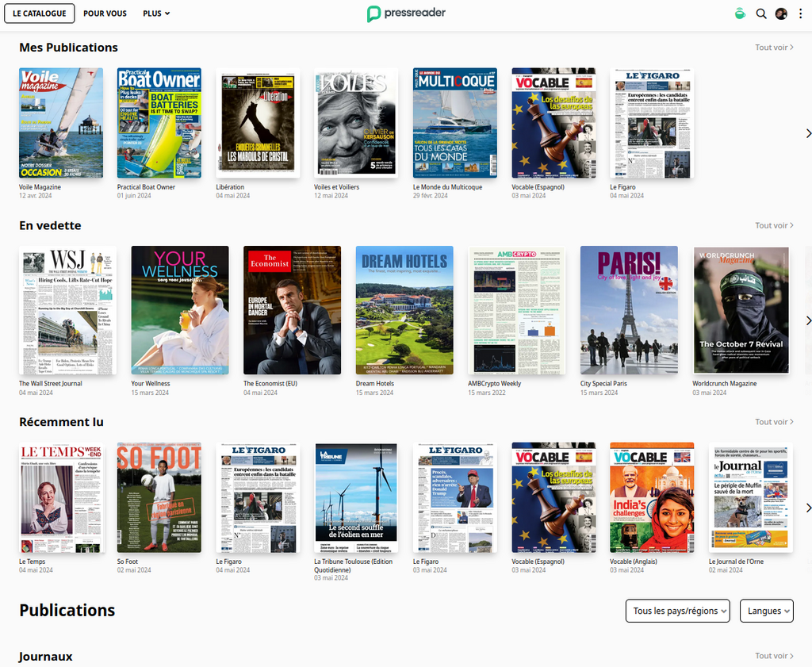Click Tout voir for Récemment lu
The width and height of the screenshot is (812, 667).
tap(774, 422)
